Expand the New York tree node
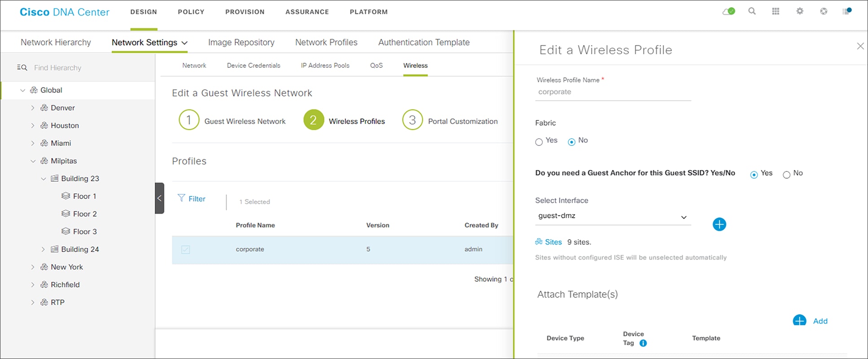Viewport: 868px width, 359px height. (33, 267)
